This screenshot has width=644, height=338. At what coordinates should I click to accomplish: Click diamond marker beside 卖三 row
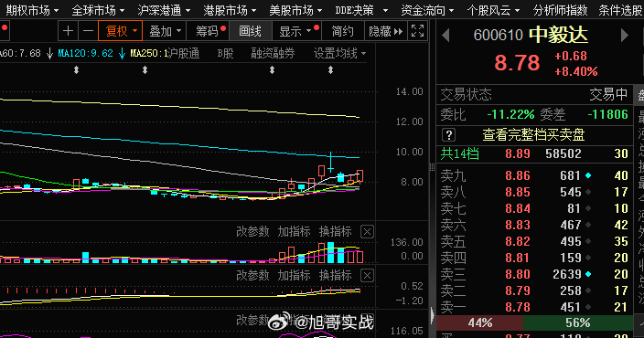pyautogui.click(x=588, y=274)
